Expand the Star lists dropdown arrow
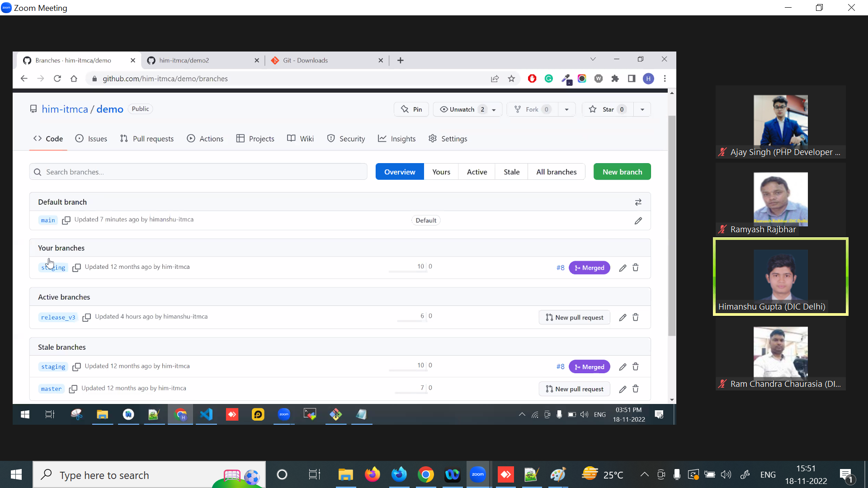Image resolution: width=868 pixels, height=488 pixels. [x=642, y=109]
